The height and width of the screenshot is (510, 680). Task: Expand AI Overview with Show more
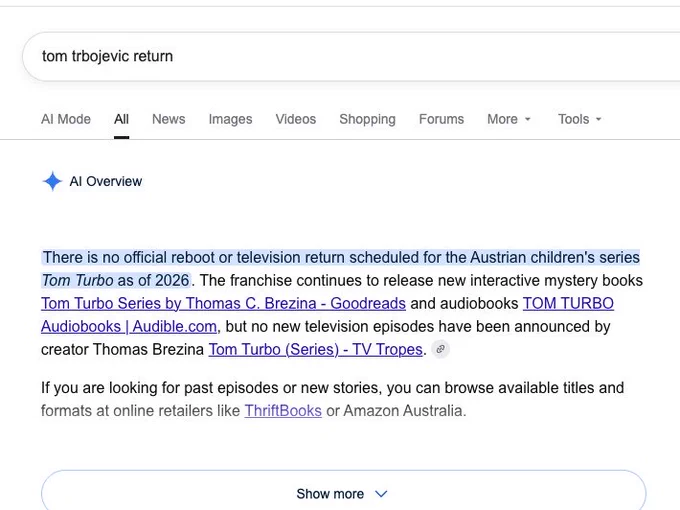[343, 494]
